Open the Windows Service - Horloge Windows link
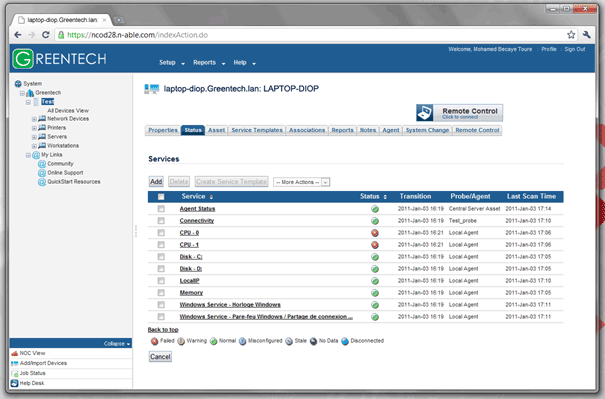 coord(230,305)
